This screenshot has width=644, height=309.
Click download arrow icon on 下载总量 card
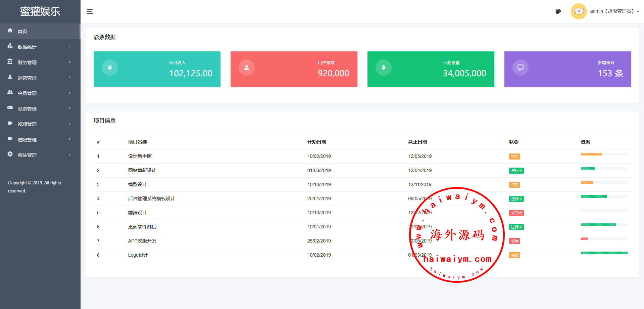tap(384, 68)
